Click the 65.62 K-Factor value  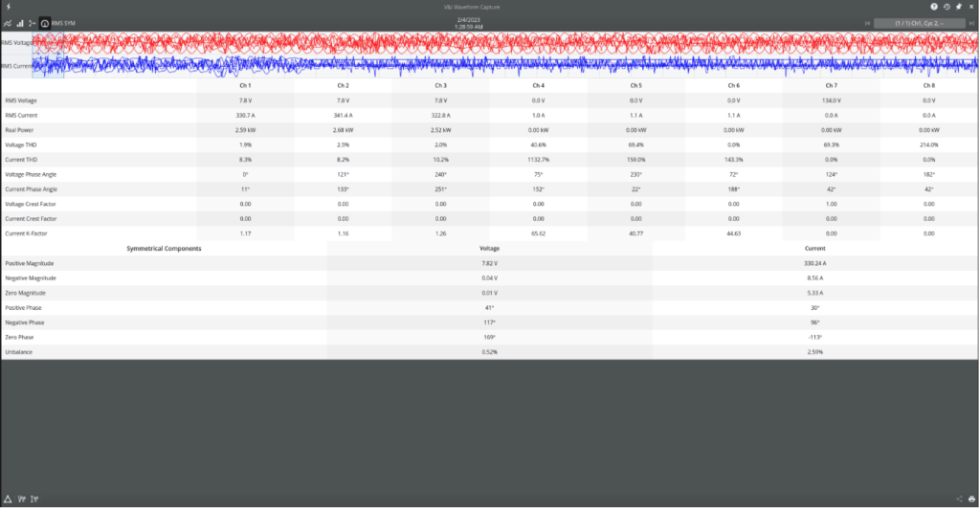click(538, 233)
